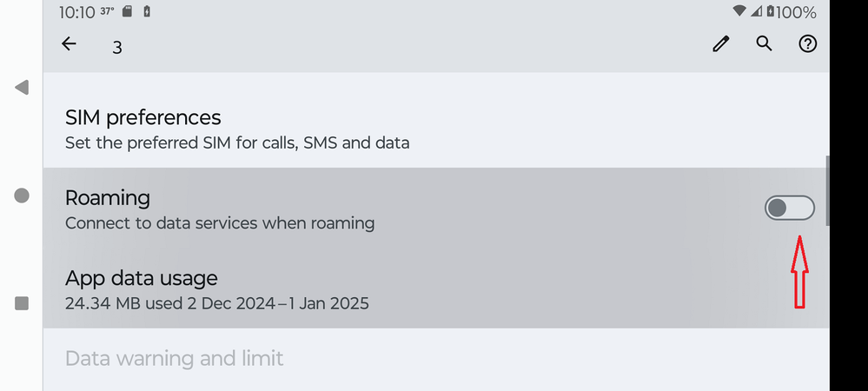
Task: Tap the carrier name "3" title
Action: click(x=117, y=47)
